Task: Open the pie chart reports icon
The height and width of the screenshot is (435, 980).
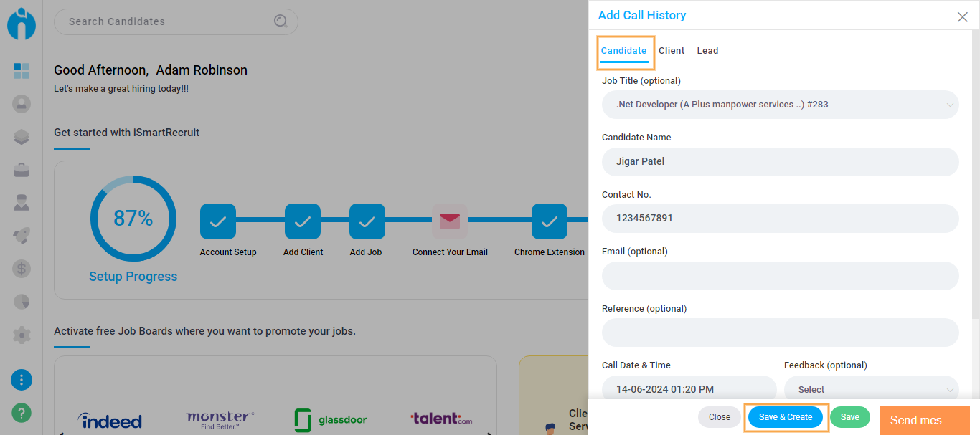Action: [22, 302]
